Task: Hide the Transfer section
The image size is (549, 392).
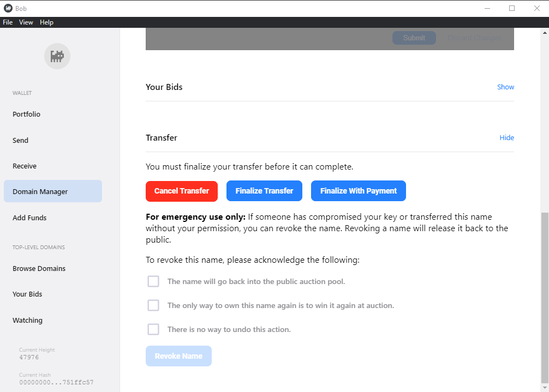Action: [x=506, y=138]
